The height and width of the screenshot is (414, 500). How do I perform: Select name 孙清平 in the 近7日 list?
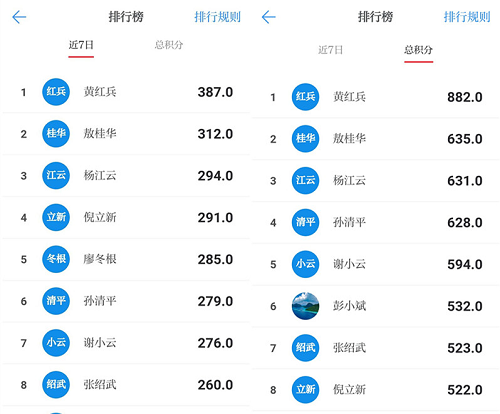100,301
